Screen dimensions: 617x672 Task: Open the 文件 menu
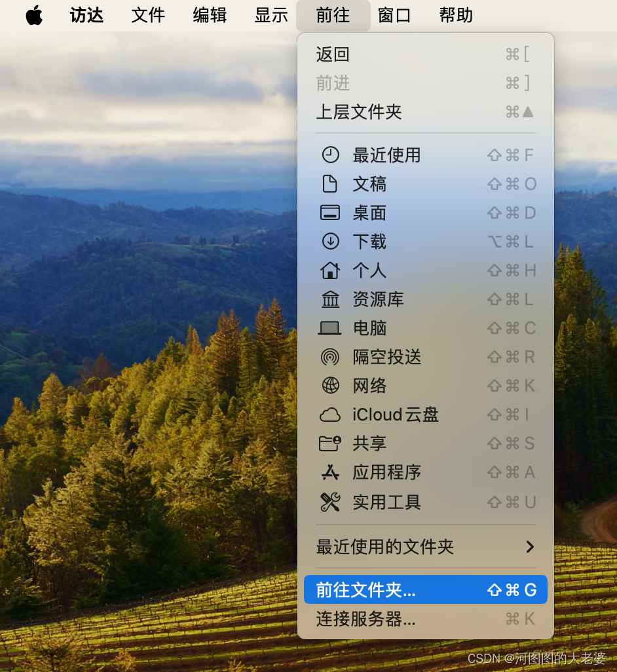click(x=148, y=16)
